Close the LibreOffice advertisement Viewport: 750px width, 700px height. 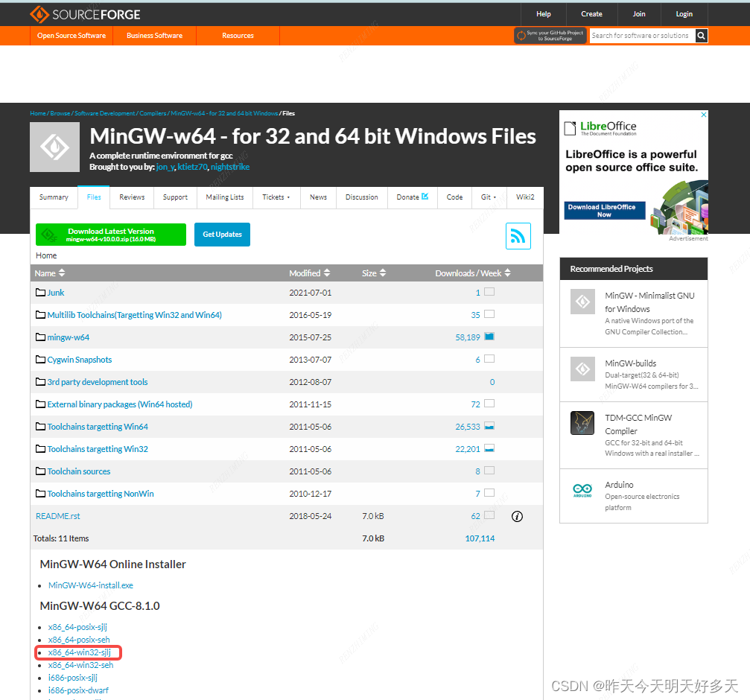pyautogui.click(x=704, y=115)
